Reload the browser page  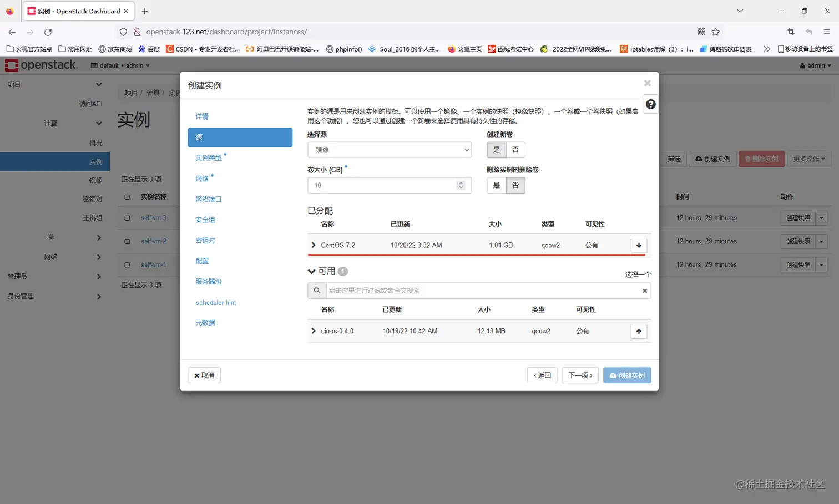coord(48,32)
